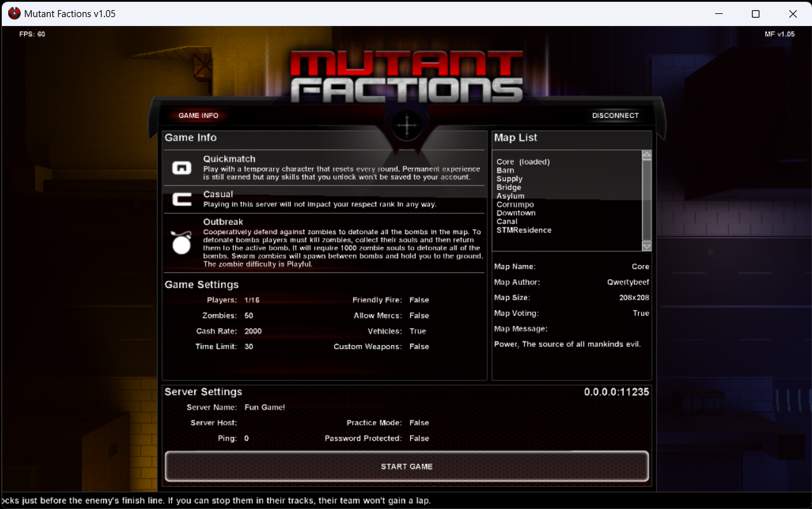Image resolution: width=812 pixels, height=509 pixels.
Task: Click the map list scrollbar track
Action: click(646, 201)
